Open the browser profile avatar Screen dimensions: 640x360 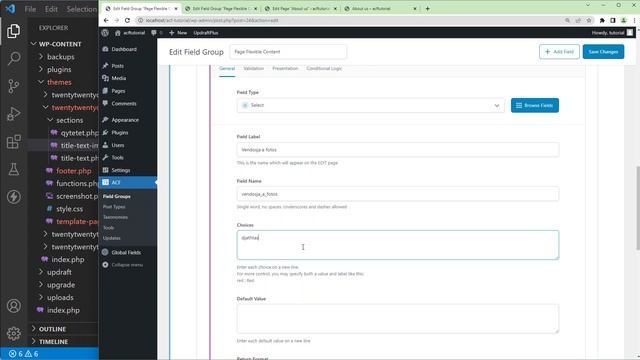[624, 20]
